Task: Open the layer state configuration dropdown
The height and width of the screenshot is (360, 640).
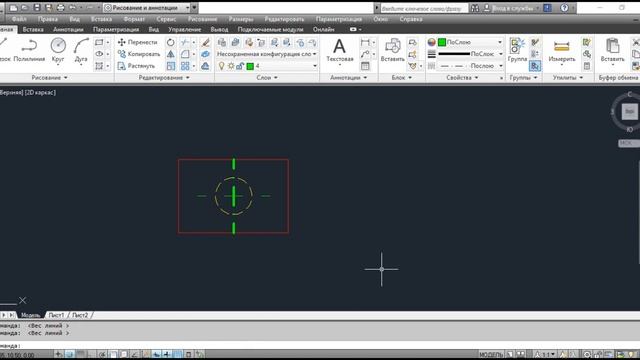Action: point(267,54)
